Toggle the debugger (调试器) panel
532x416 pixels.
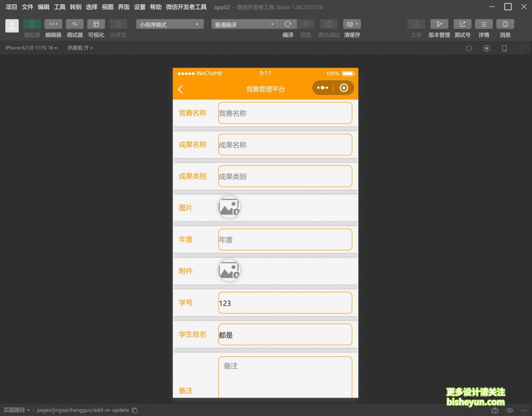coord(74,24)
